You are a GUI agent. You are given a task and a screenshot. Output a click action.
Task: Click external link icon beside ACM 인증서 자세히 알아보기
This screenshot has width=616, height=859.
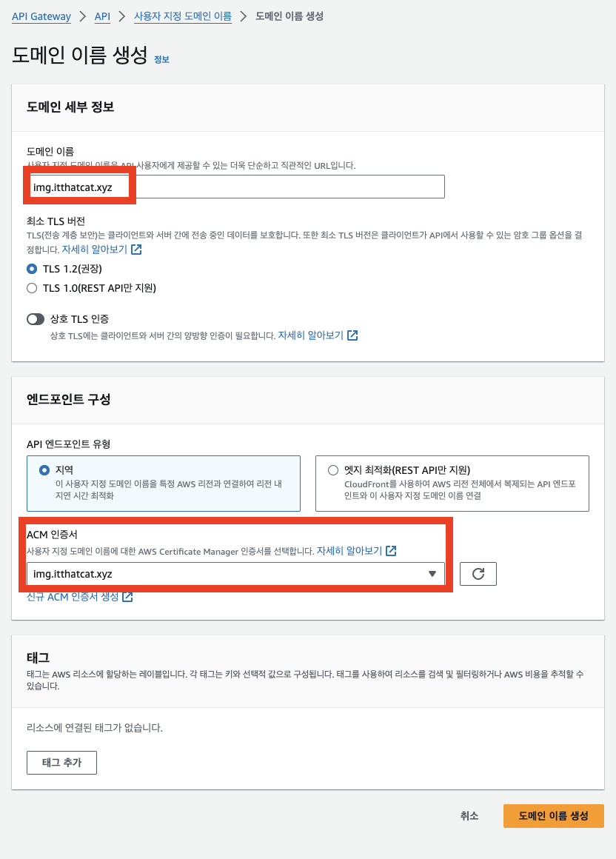(x=391, y=550)
